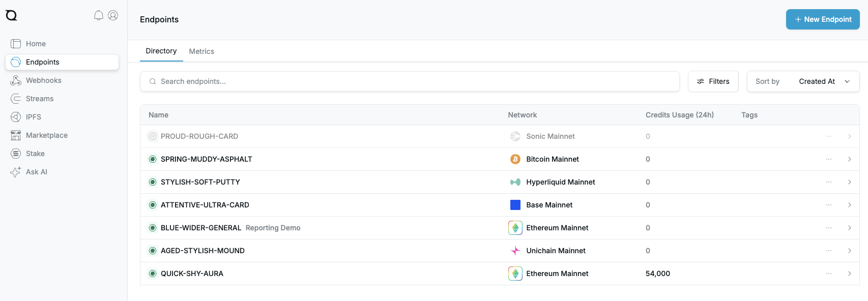Screen dimensions: 868x301
Task: Click the QuickNode logo icon
Action: click(x=11, y=15)
